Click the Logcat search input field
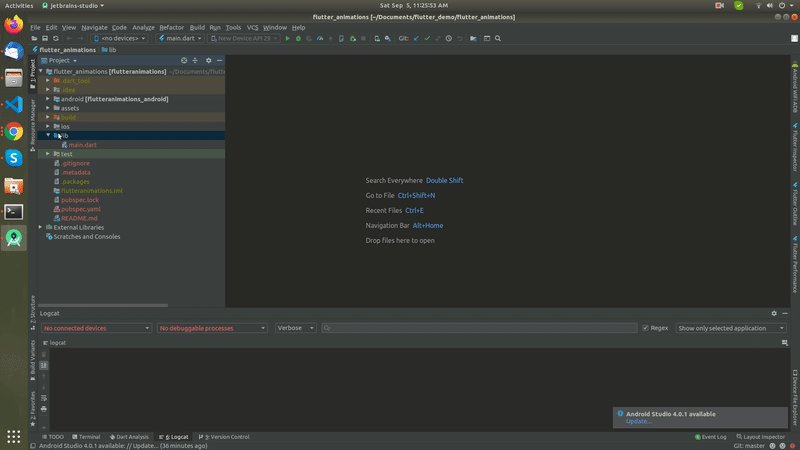Image resolution: width=800 pixels, height=450 pixels. click(x=480, y=328)
